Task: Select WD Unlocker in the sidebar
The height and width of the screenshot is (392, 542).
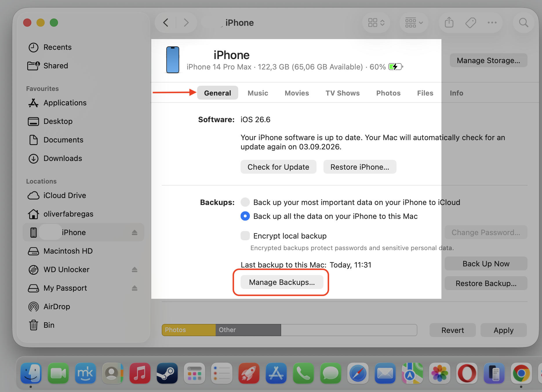Action: (x=66, y=270)
